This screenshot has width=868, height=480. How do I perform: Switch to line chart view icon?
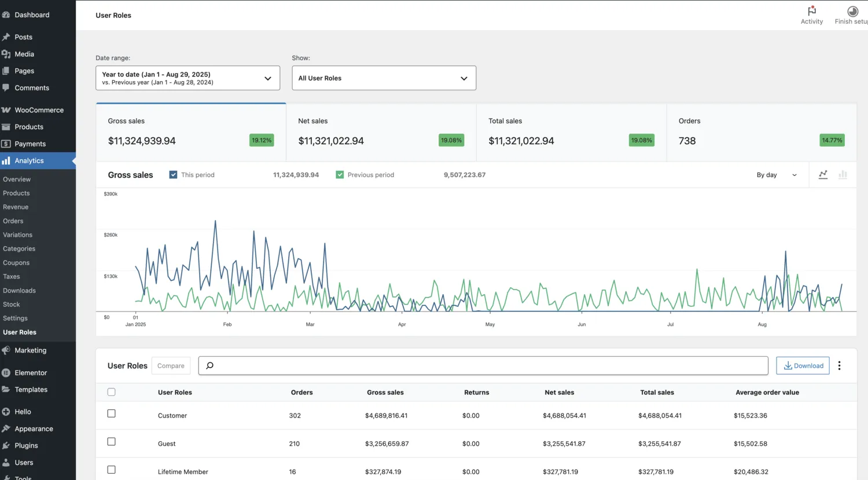[x=823, y=175]
